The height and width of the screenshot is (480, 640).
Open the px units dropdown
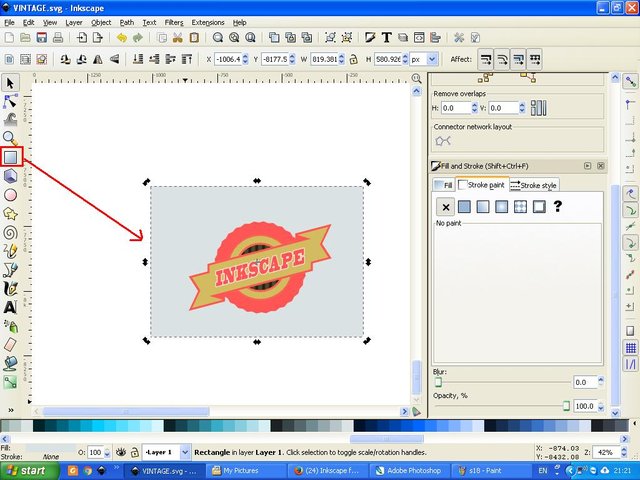click(432, 60)
